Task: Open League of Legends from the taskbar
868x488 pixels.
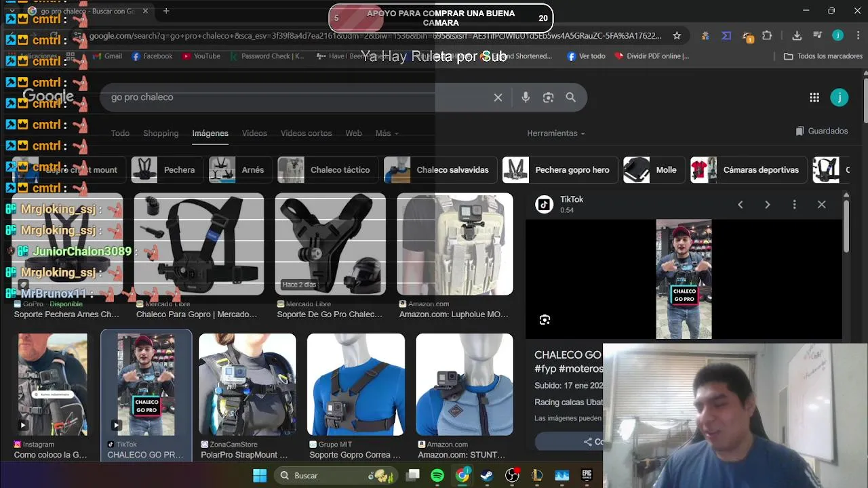Action: tap(537, 476)
